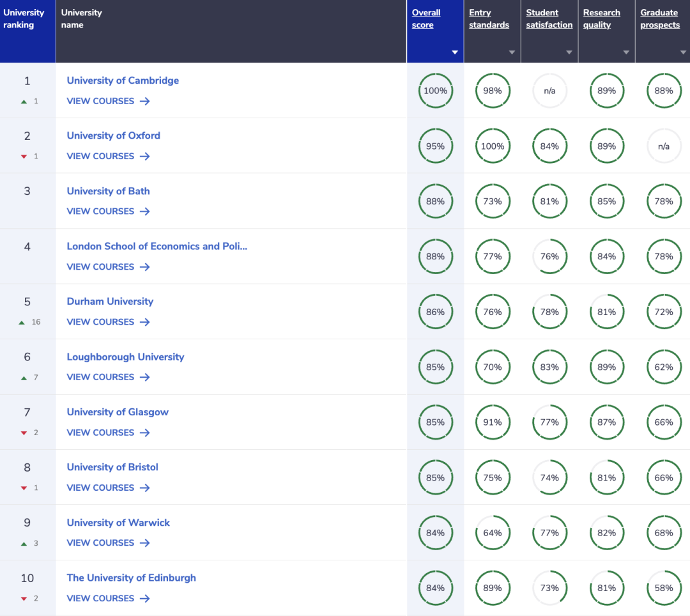View courses for University of Warwick

pos(101,543)
